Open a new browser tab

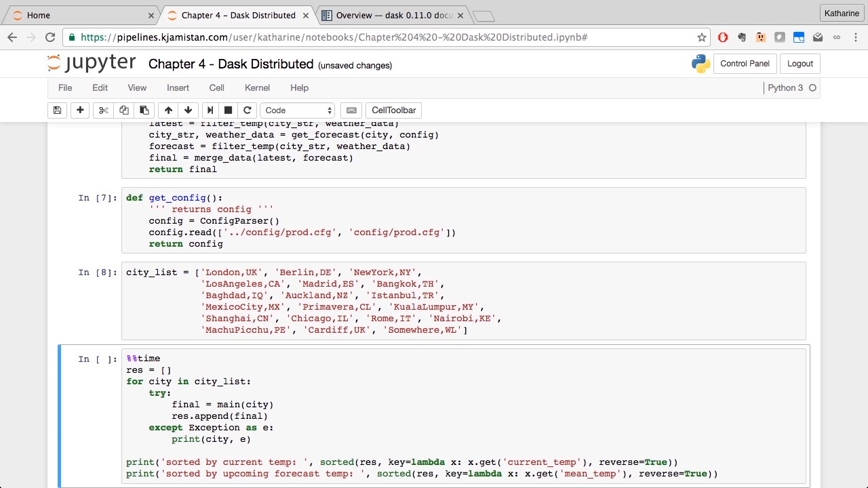(x=483, y=16)
